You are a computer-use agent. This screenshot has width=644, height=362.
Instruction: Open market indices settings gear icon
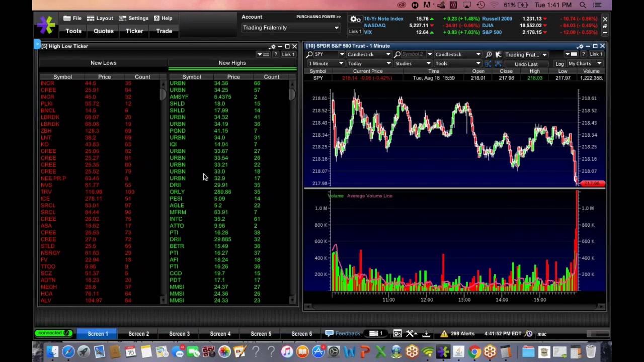click(355, 19)
